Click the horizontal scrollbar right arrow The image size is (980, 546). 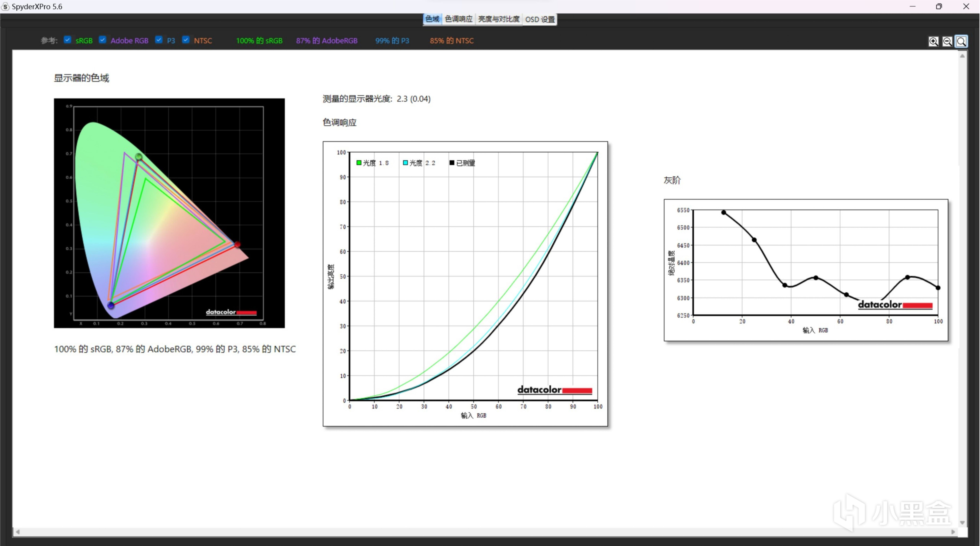[x=953, y=532]
